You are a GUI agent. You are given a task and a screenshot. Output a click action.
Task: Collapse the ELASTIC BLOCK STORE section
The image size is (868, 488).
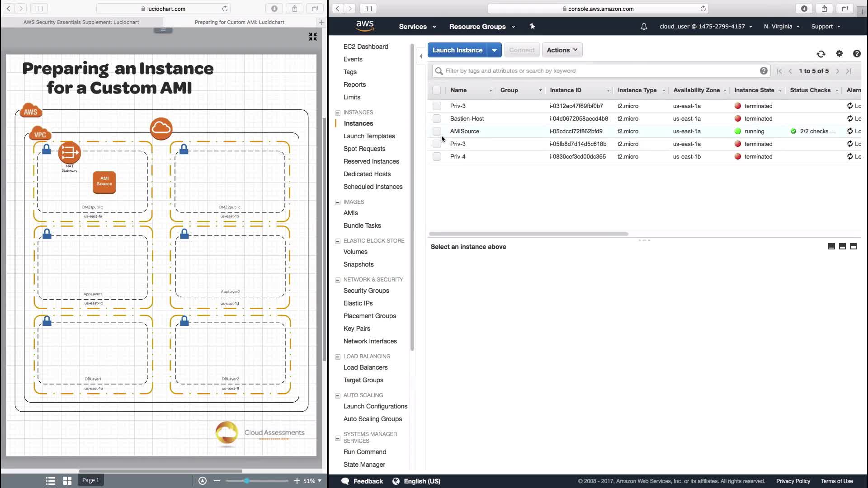click(337, 241)
